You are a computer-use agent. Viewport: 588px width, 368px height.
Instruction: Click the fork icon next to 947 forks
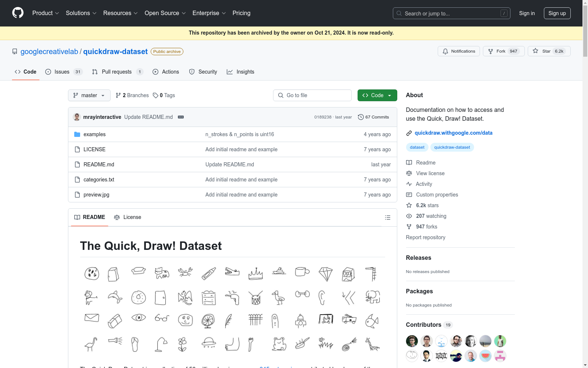[x=409, y=227]
